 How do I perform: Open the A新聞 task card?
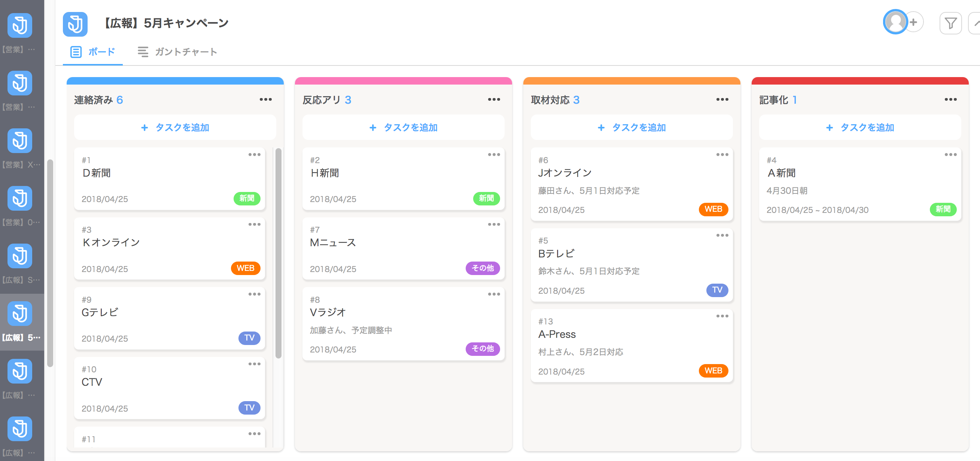860,184
